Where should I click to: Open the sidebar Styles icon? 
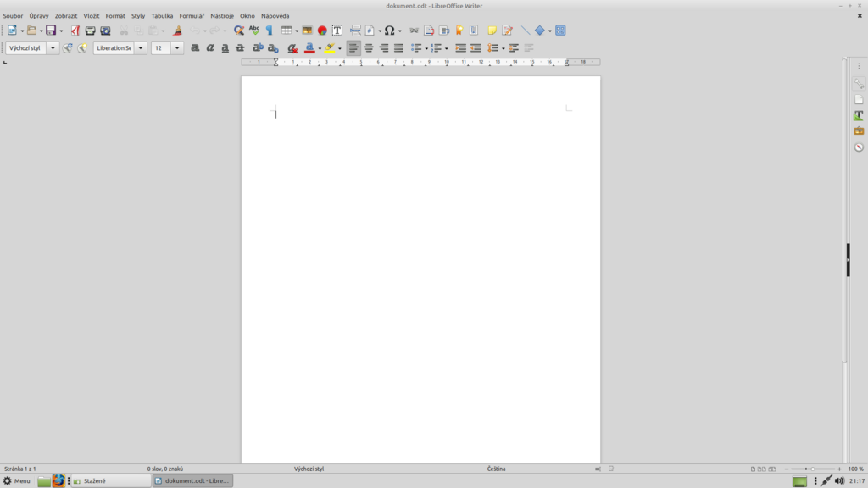[x=859, y=115]
